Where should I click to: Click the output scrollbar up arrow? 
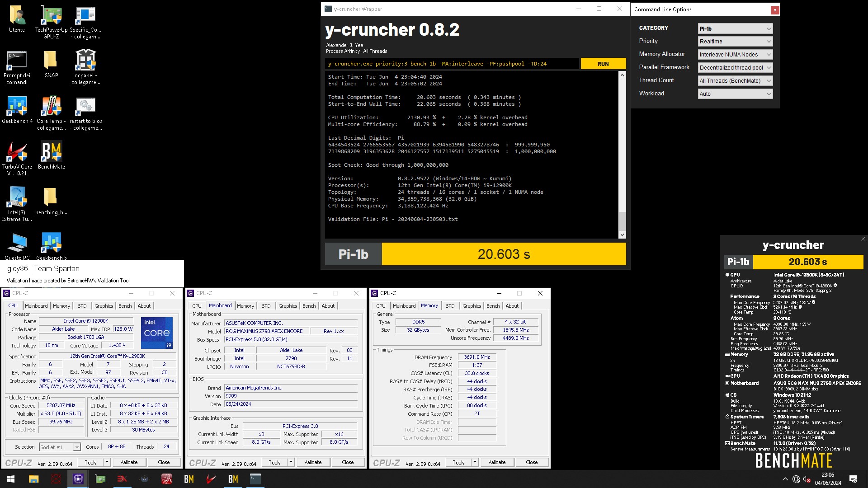(x=622, y=75)
